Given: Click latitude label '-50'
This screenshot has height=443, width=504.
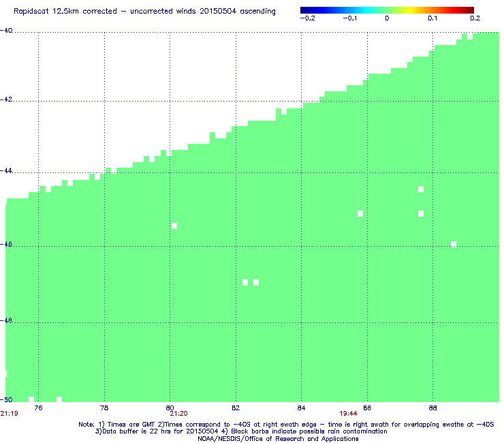Looking at the screenshot, I should (x=6, y=400).
